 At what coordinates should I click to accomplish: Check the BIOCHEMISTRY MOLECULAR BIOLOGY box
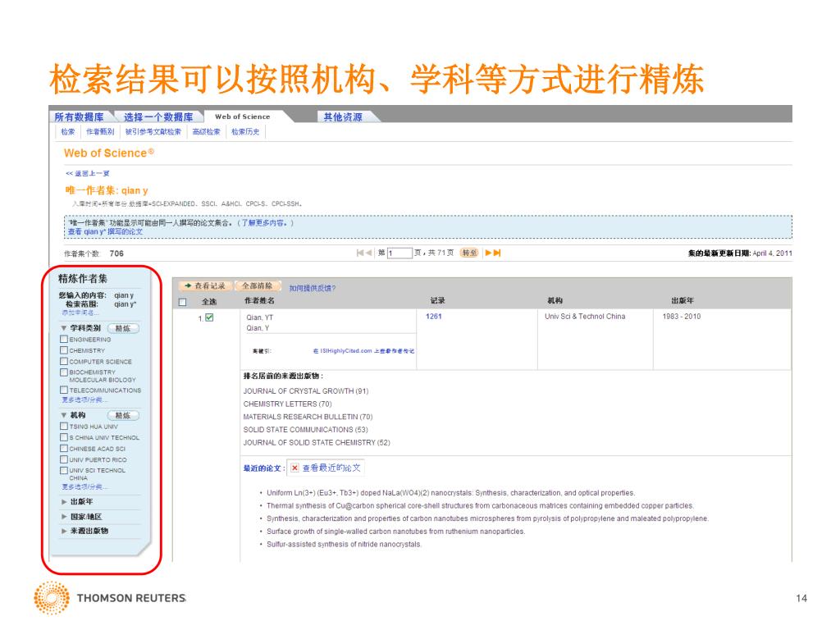pyautogui.click(x=64, y=372)
